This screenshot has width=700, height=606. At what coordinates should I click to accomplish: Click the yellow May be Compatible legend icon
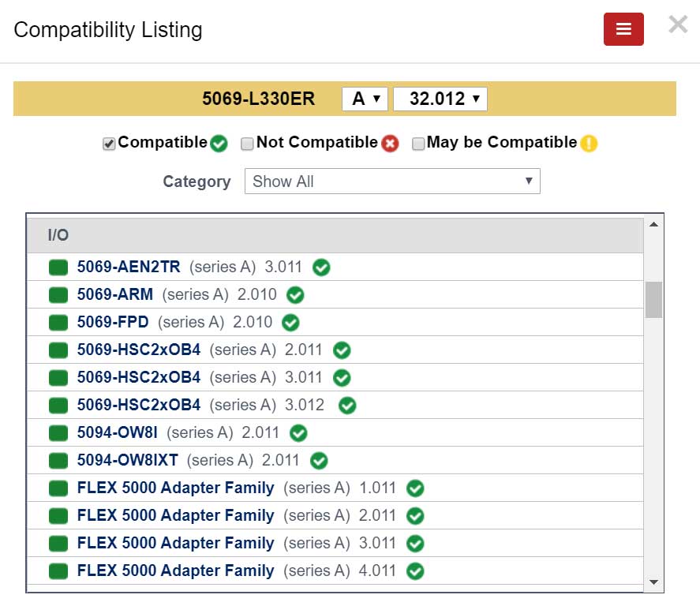[x=589, y=144]
